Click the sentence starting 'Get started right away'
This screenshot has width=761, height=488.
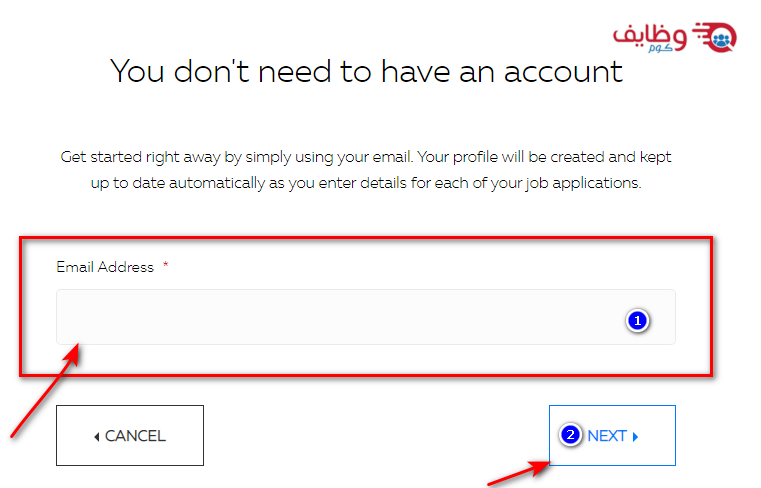366,157
